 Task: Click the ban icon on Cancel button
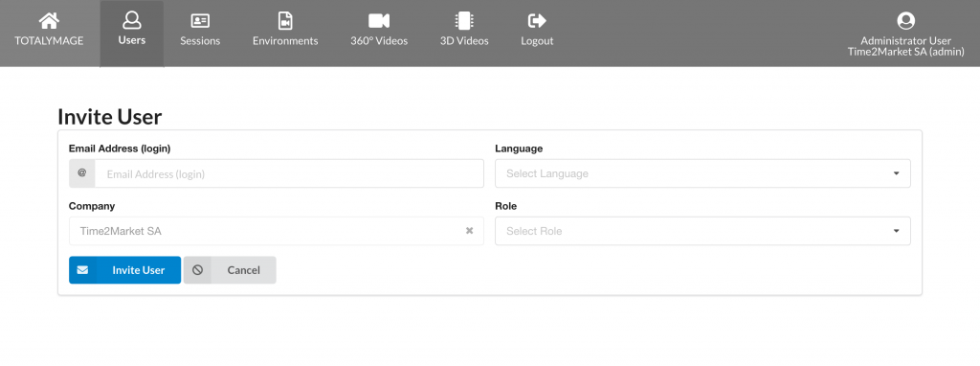pyautogui.click(x=197, y=270)
